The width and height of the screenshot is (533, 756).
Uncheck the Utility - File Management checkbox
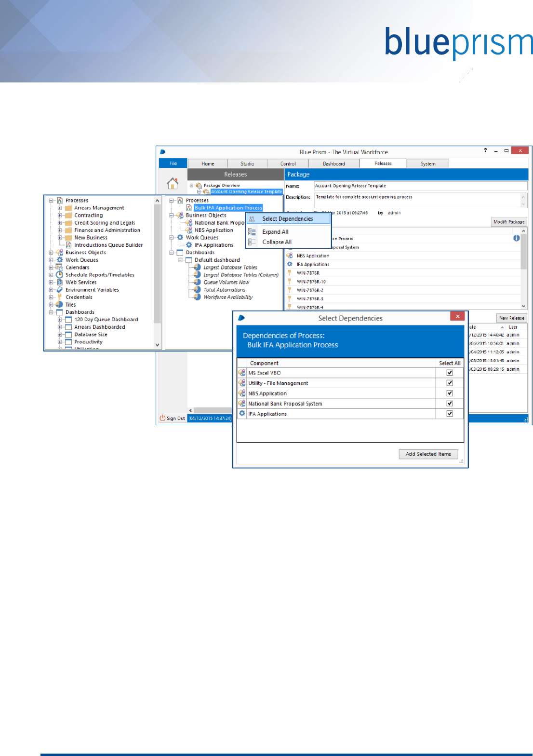point(450,383)
